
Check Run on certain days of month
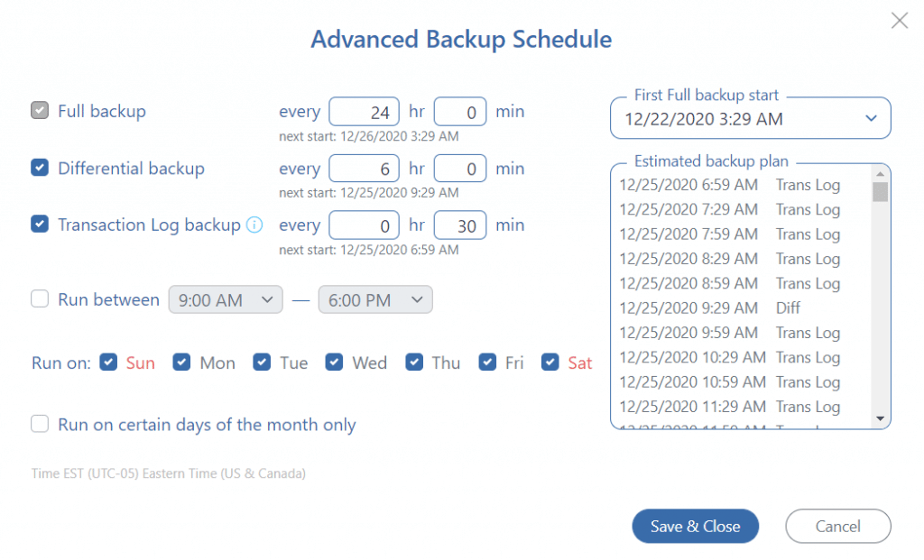click(x=40, y=424)
